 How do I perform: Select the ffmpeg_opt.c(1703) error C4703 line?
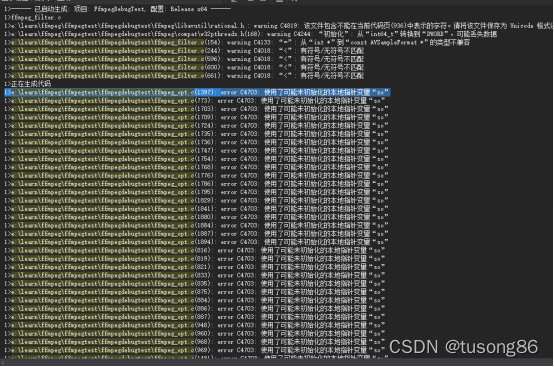tap(196, 109)
